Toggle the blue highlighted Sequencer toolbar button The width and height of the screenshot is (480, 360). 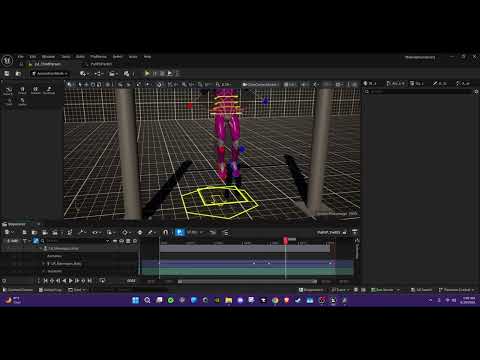point(180,232)
